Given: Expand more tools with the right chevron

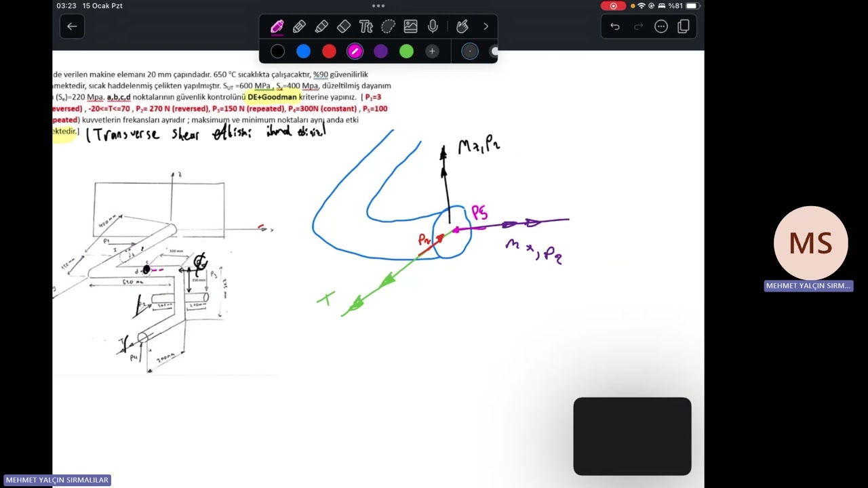Looking at the screenshot, I should (486, 26).
